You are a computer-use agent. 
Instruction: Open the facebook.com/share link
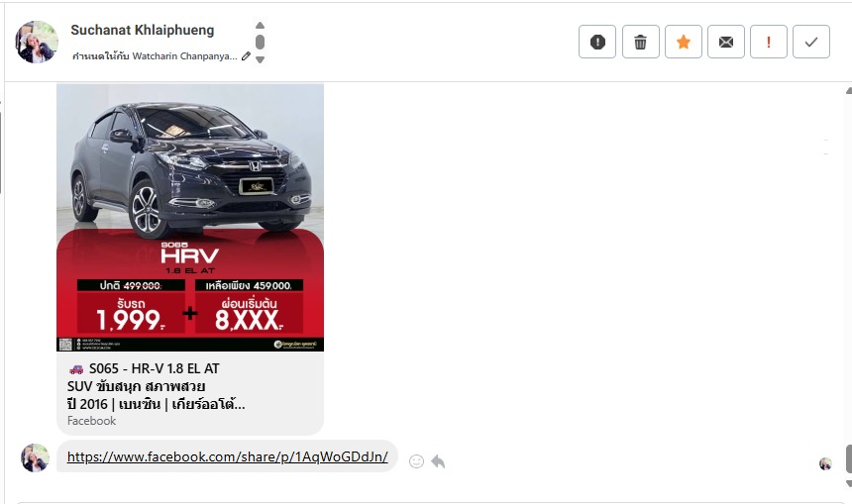coord(227,456)
